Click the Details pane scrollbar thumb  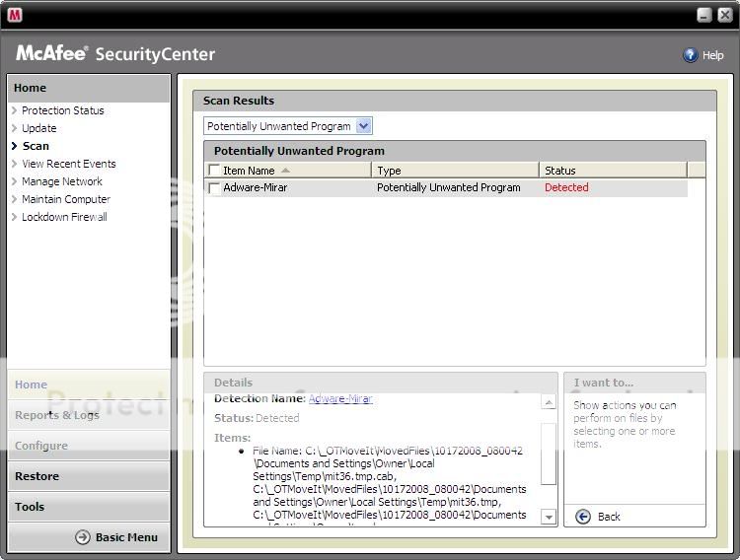coord(549,454)
